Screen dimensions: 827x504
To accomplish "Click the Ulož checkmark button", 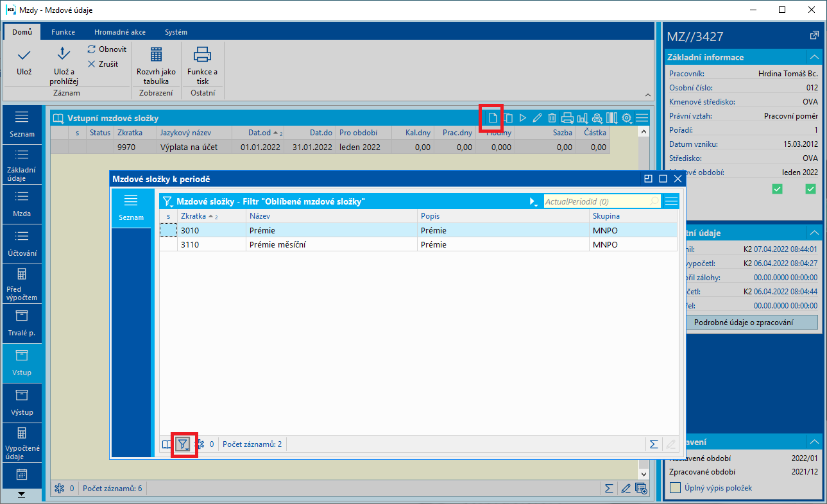I will [24, 62].
